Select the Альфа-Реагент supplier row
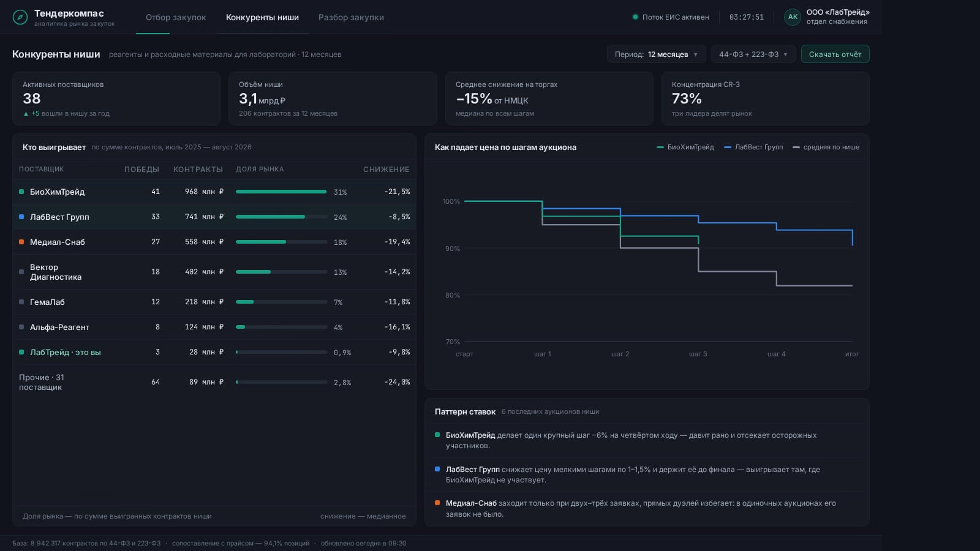 [x=214, y=327]
